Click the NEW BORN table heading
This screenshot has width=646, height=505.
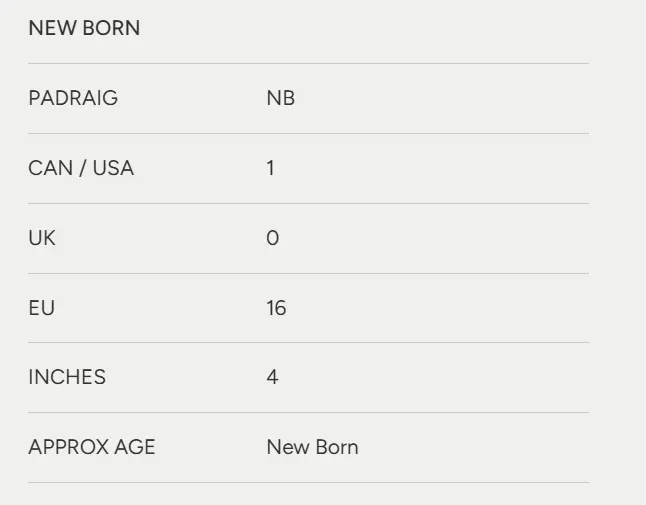point(84,28)
